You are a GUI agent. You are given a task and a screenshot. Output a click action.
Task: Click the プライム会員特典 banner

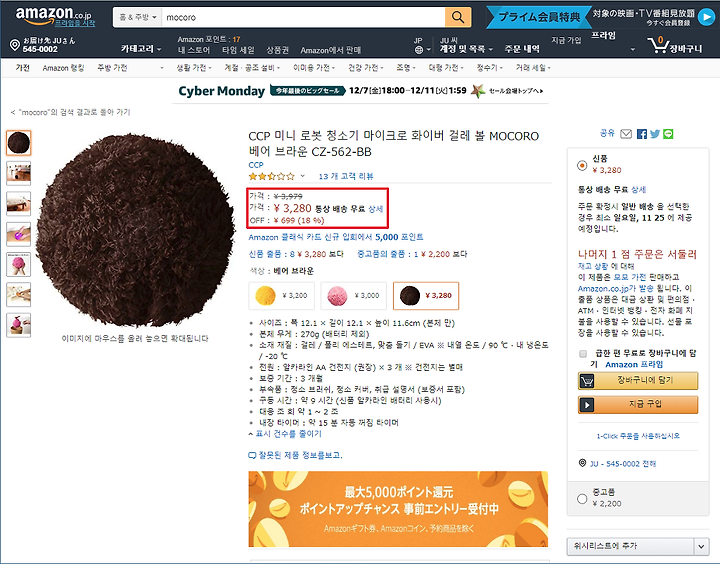pyautogui.click(x=539, y=17)
